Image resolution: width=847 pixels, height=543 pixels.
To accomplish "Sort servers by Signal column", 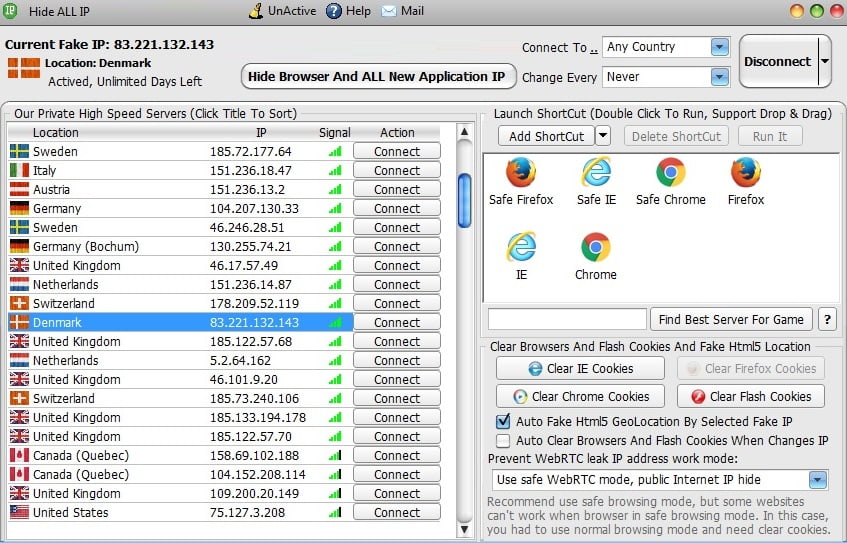I will [334, 132].
